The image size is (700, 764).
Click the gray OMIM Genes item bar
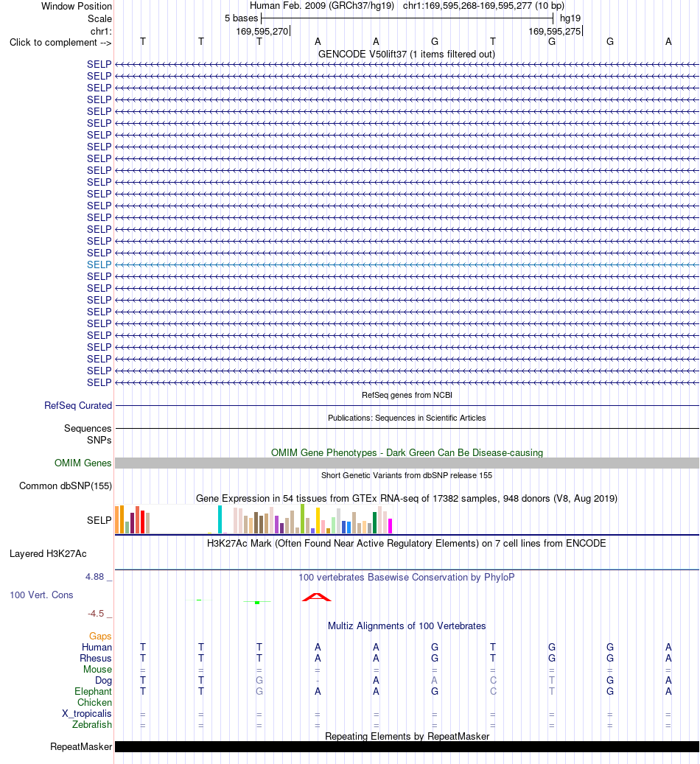[x=407, y=463]
